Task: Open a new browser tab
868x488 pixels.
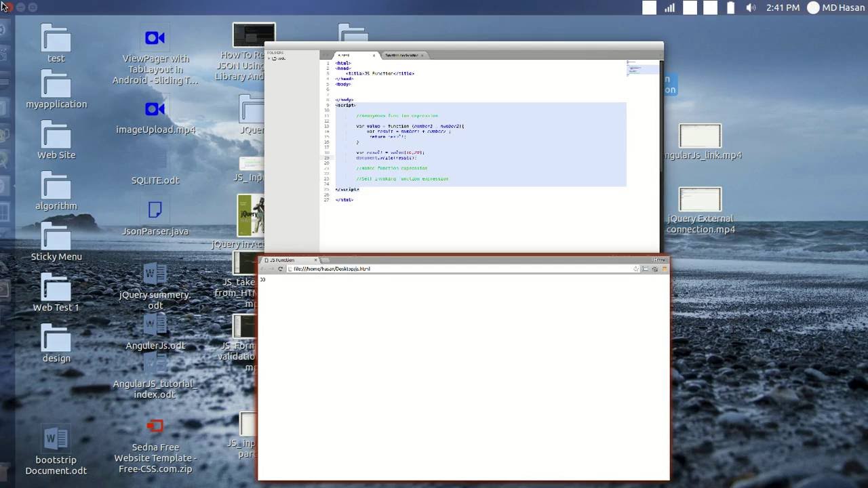Action: pos(325,260)
